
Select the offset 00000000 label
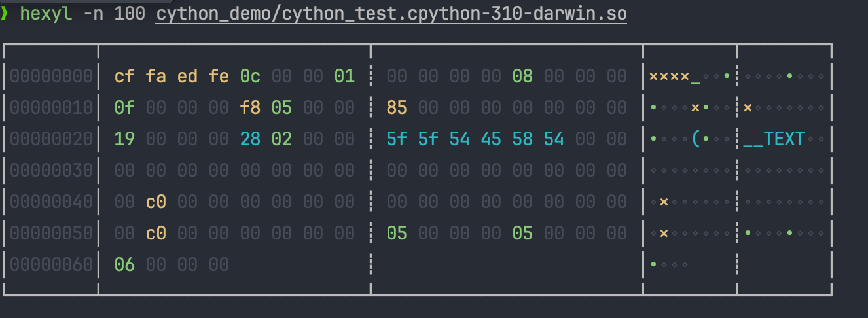click(51, 77)
